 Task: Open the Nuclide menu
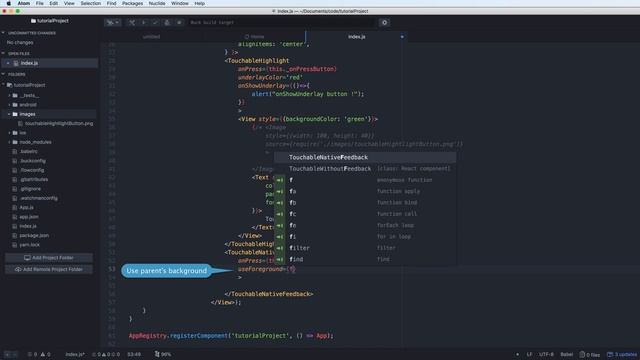point(157,3)
